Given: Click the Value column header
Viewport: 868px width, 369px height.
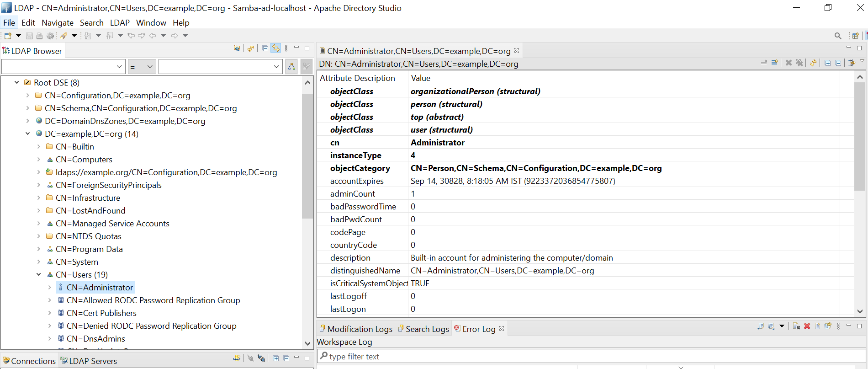Looking at the screenshot, I should pyautogui.click(x=421, y=78).
